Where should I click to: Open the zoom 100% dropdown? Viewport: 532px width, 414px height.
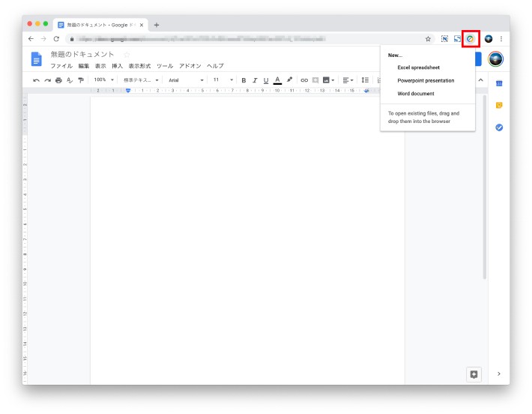pyautogui.click(x=104, y=79)
